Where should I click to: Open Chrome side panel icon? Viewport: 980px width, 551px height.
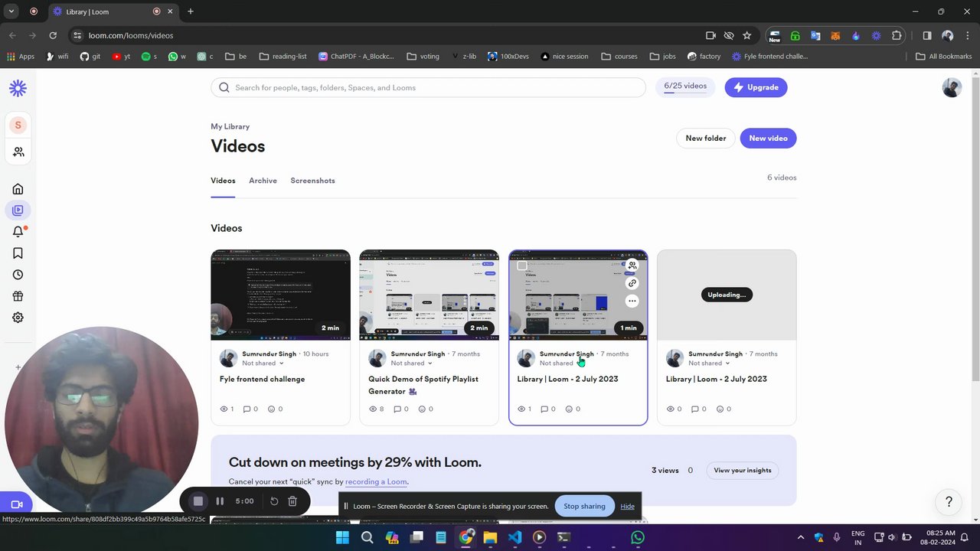tap(926, 35)
